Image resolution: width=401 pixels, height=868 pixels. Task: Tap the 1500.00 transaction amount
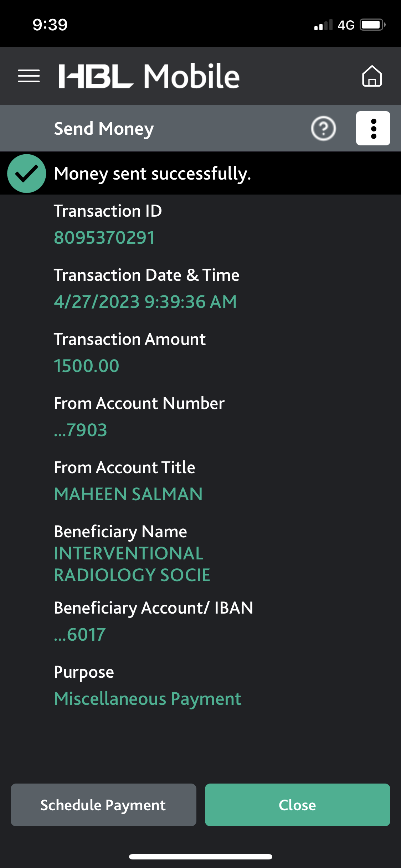(87, 366)
